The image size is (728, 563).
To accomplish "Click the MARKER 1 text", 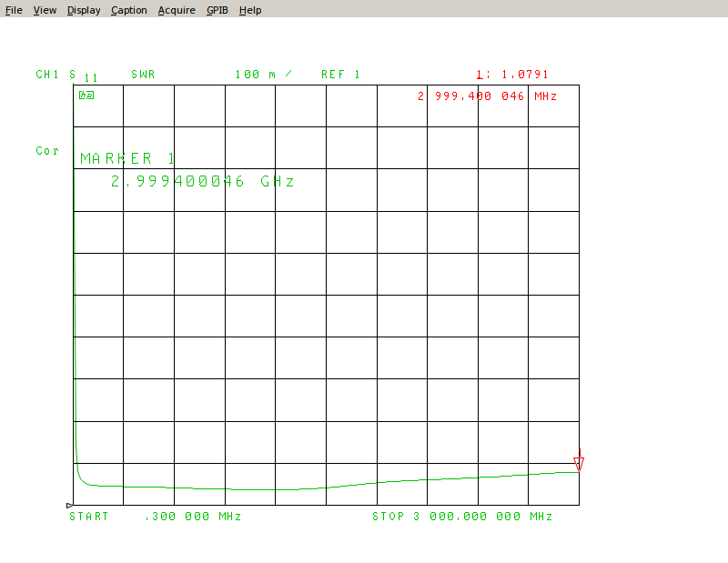I will pos(127,159).
